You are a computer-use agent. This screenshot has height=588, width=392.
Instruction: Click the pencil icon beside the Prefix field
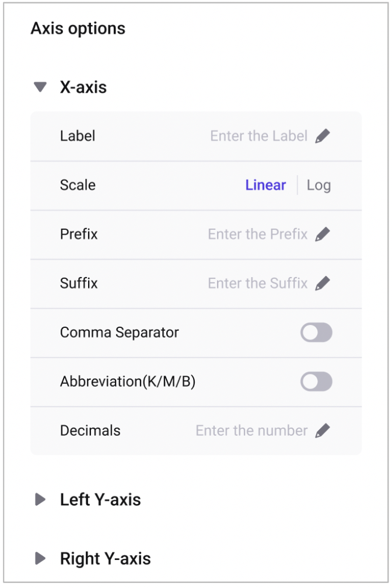[322, 235]
